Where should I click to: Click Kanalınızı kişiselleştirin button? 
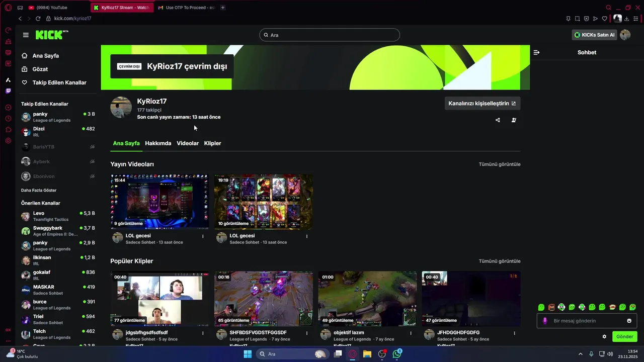[x=482, y=104]
